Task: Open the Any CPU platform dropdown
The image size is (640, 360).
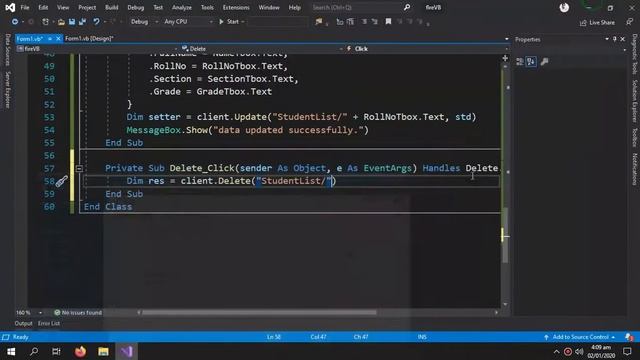Action: tap(188, 22)
